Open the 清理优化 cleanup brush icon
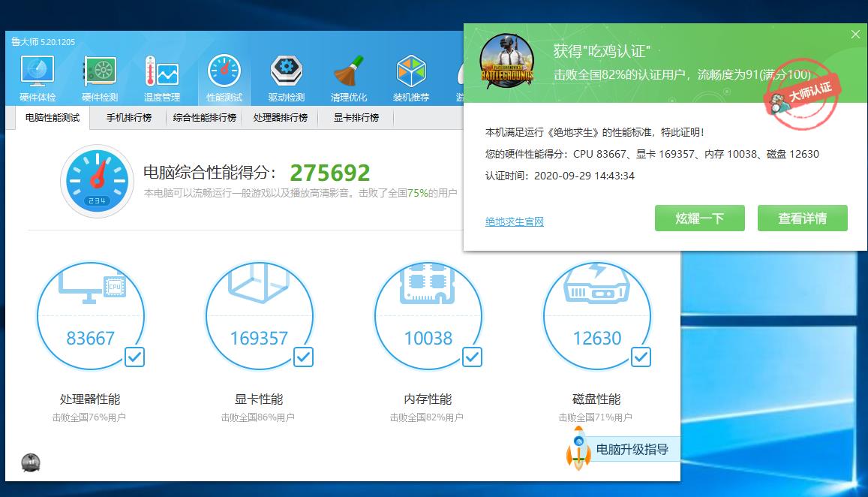 (x=347, y=75)
